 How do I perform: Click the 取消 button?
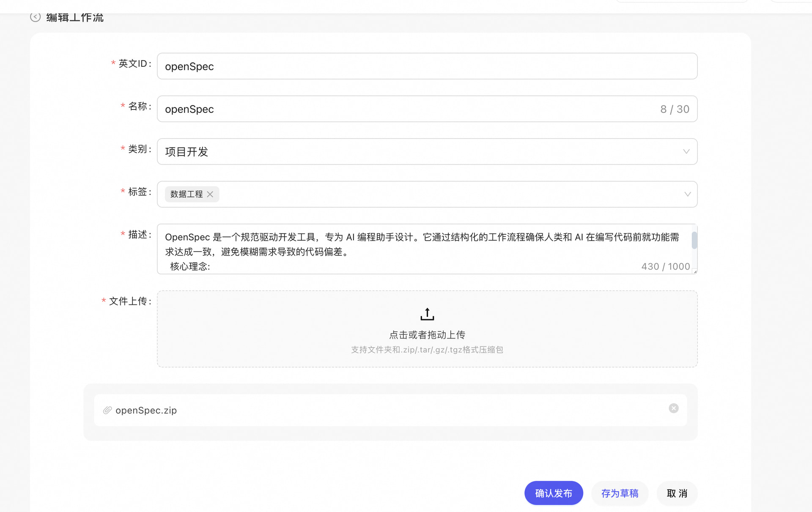click(677, 493)
